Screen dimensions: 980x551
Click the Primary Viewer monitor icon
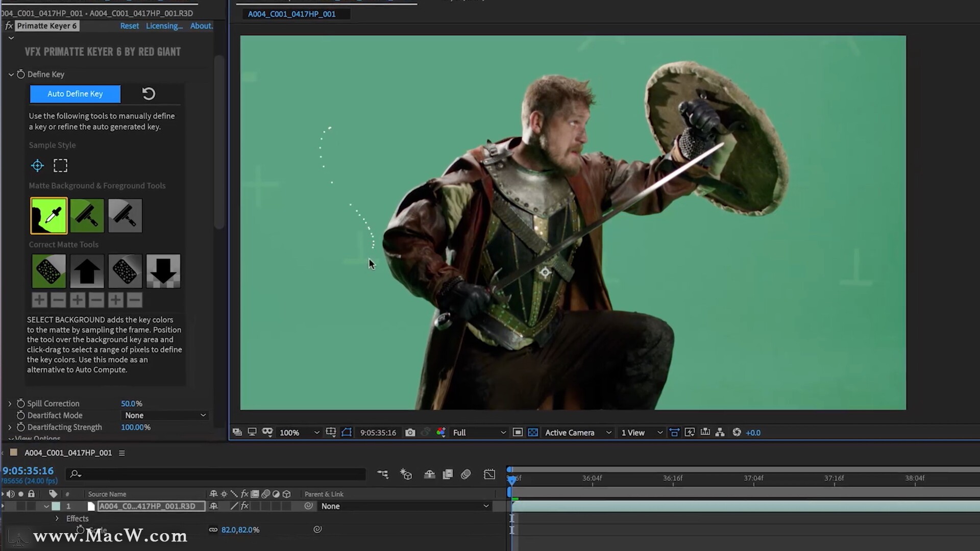click(x=252, y=432)
